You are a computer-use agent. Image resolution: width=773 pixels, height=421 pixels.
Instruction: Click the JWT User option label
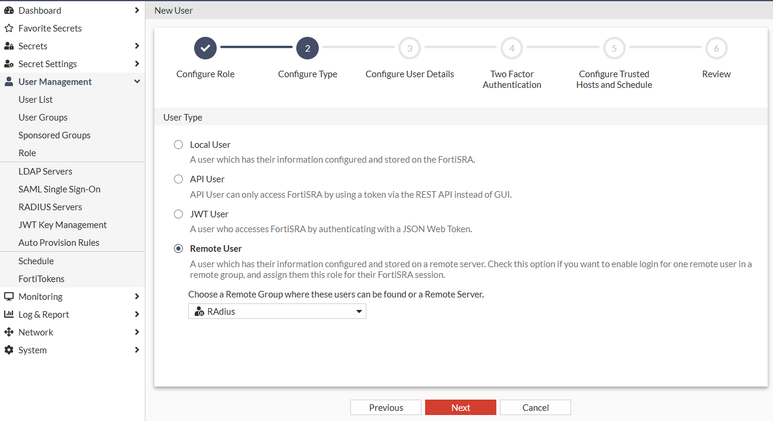(x=209, y=214)
